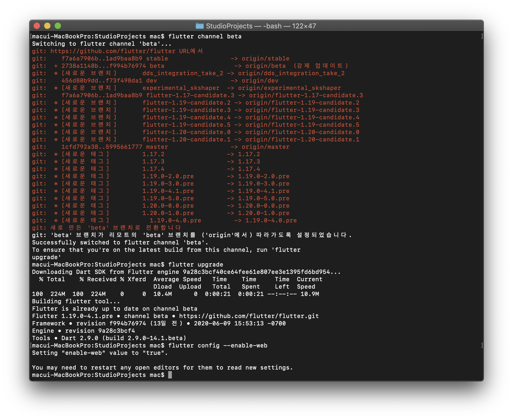513x420 pixels.
Task: Click the 'experimental_skshaper' branch name
Action: tap(181, 88)
